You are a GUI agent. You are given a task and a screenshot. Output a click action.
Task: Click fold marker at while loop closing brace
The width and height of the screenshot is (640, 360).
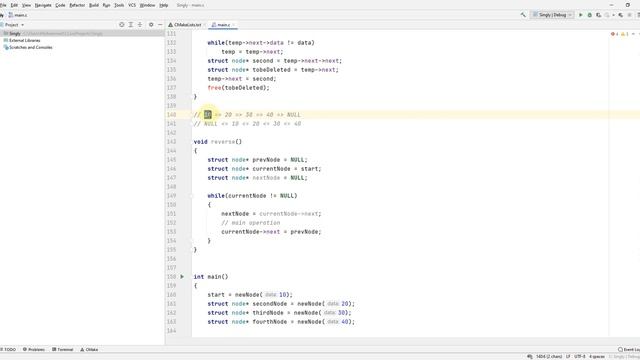191,241
